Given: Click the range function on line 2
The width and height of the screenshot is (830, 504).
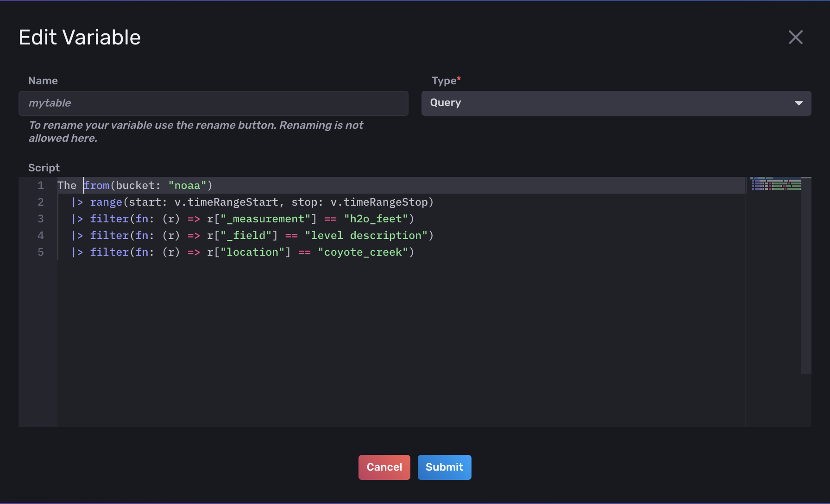Looking at the screenshot, I should (106, 202).
